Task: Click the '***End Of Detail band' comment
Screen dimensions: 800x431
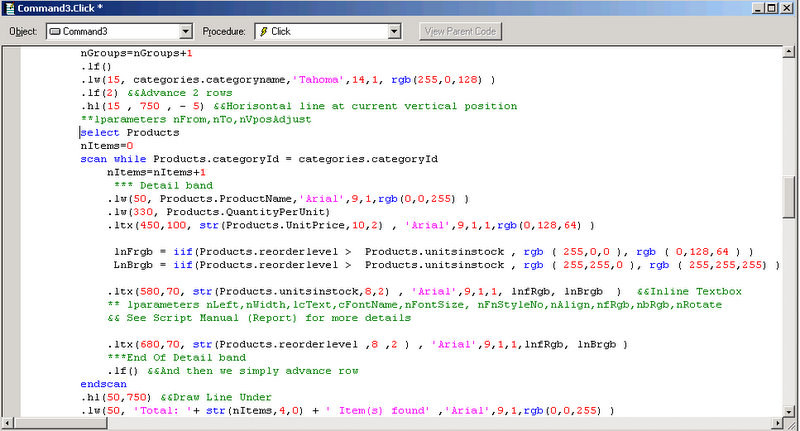Action: [177, 358]
